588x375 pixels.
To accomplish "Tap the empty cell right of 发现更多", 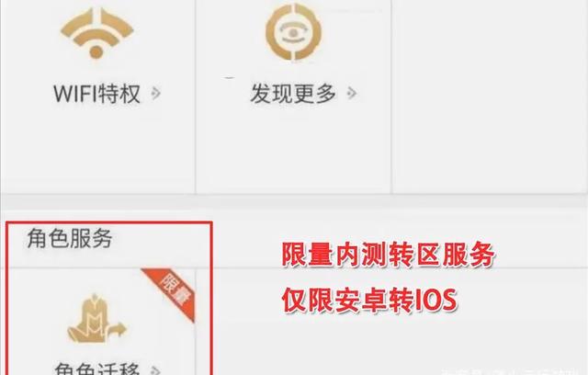I will (x=490, y=96).
